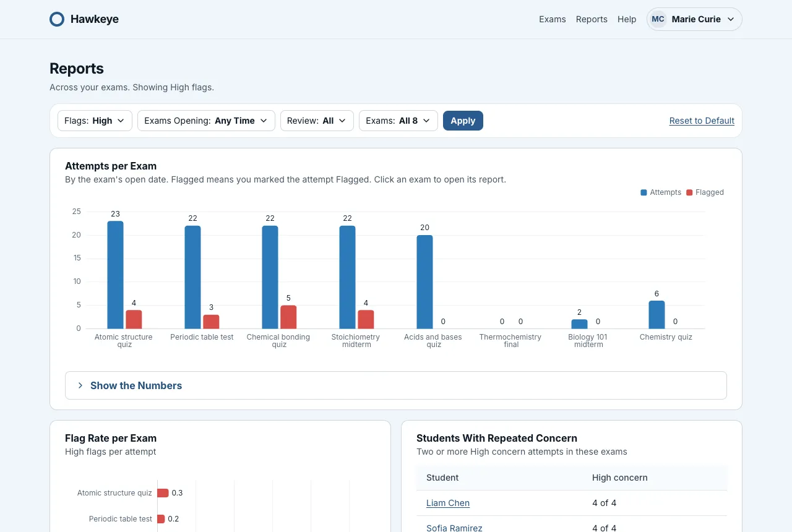Click the Flag Rate per Exam heading
The height and width of the screenshot is (532, 792).
pos(111,438)
